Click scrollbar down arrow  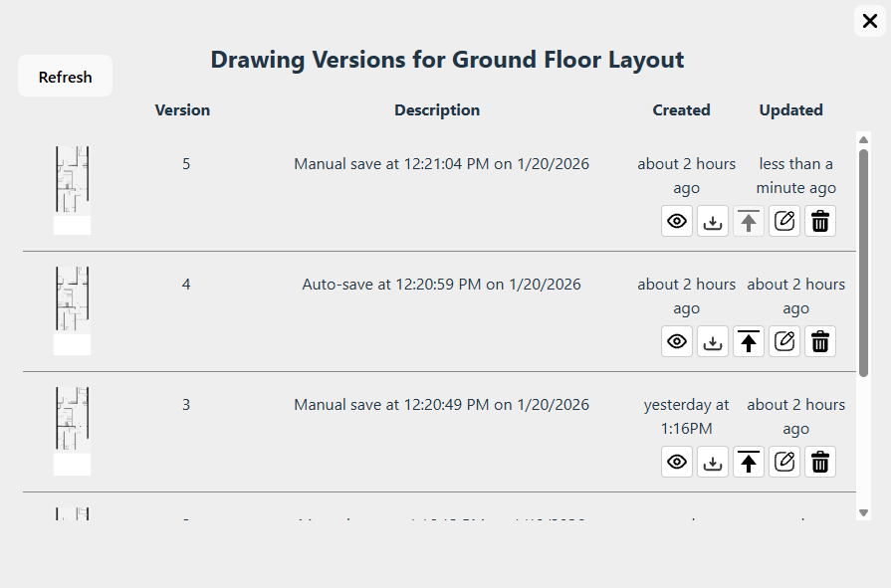[863, 512]
